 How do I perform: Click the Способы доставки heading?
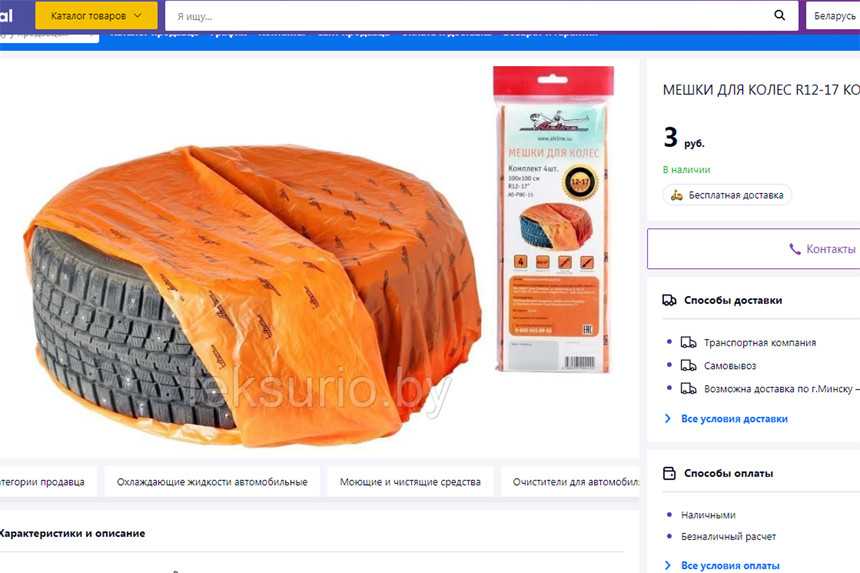click(x=733, y=300)
